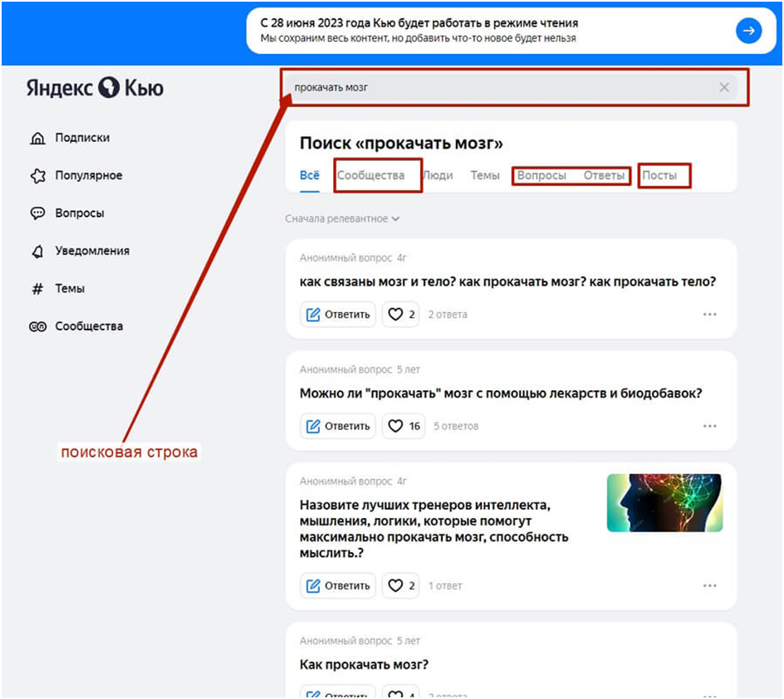Viewport: 784px width, 699px height.
Task: Go to Вопросы in left sidebar
Action: coord(79,213)
